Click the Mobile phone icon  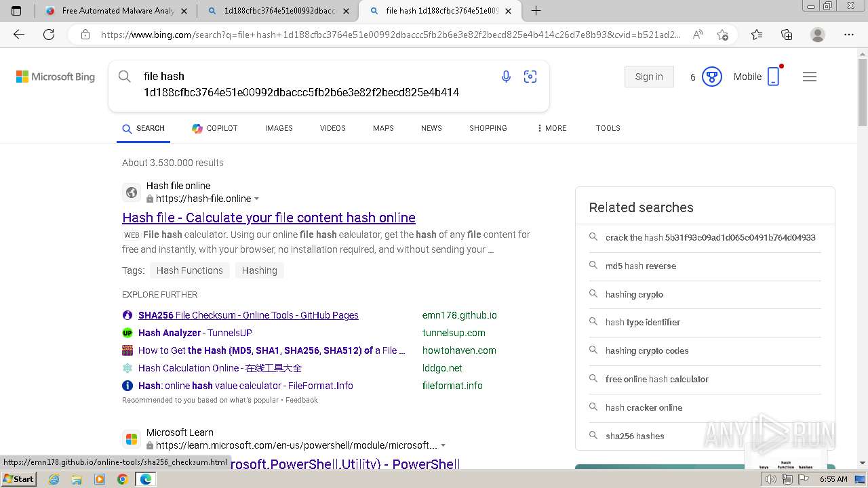coord(773,77)
